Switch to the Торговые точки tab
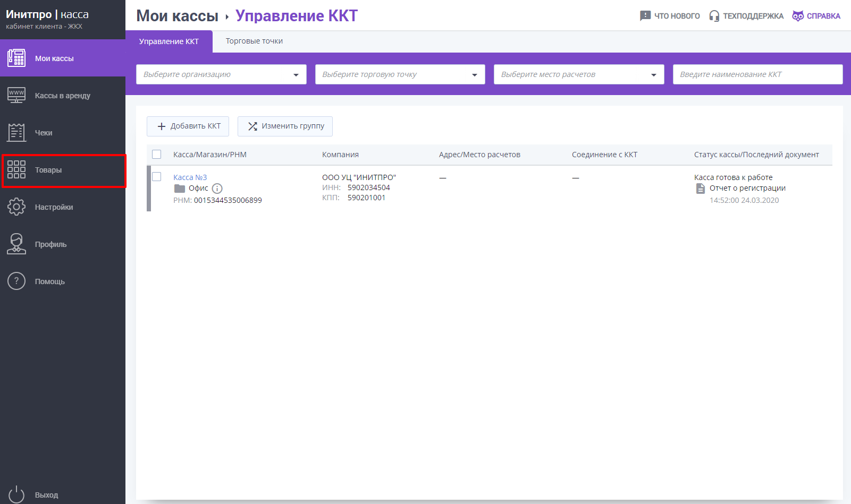 (x=254, y=41)
